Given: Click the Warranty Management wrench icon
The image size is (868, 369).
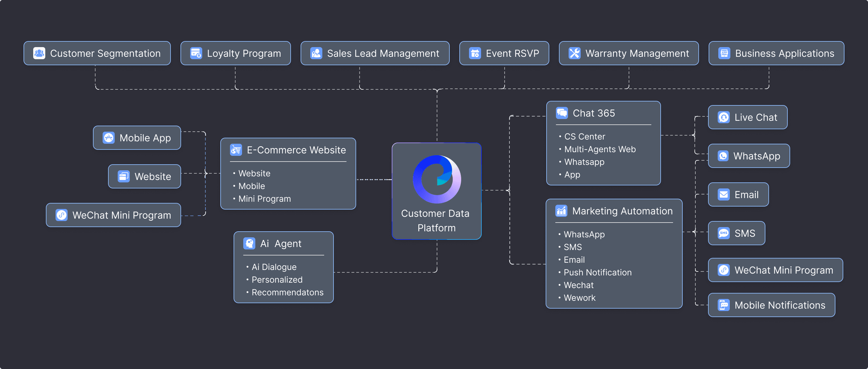Looking at the screenshot, I should (575, 53).
